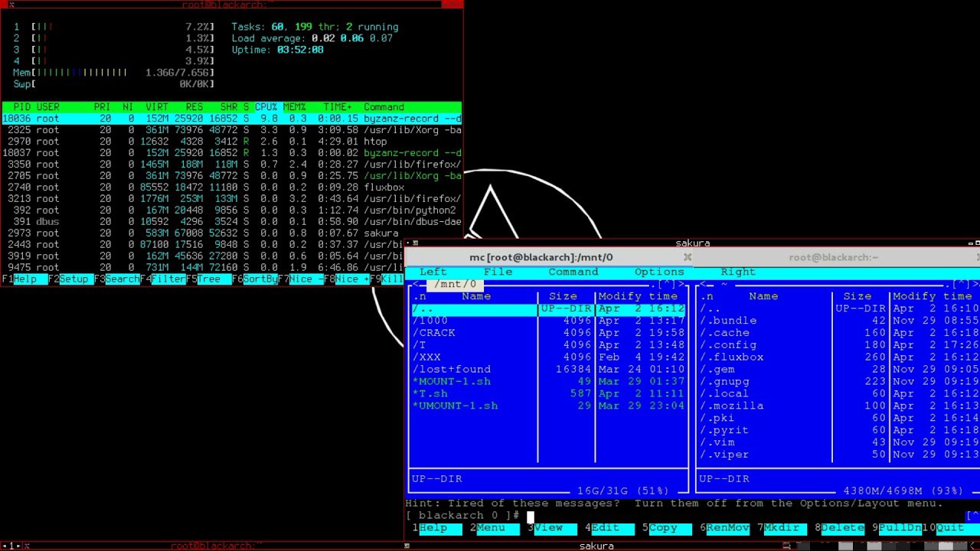Select htop process row PID 2970 htop

click(231, 142)
